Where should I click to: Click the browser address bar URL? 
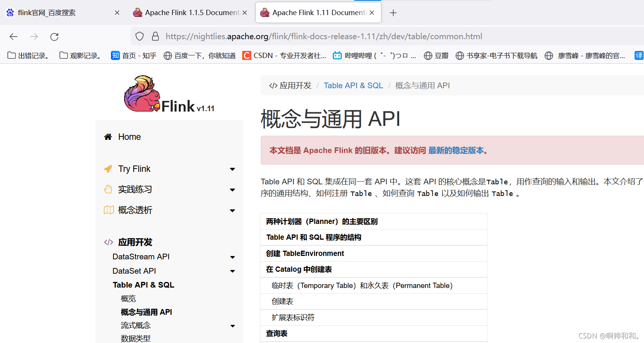(324, 36)
